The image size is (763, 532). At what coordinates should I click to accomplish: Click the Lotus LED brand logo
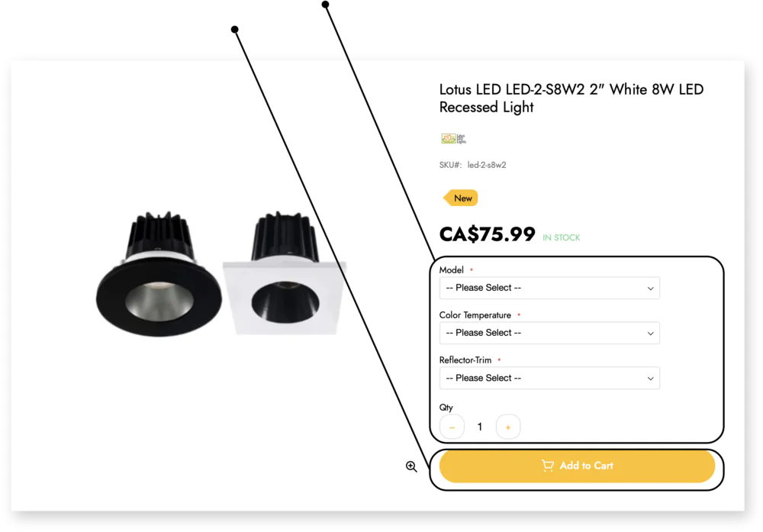tap(453, 139)
